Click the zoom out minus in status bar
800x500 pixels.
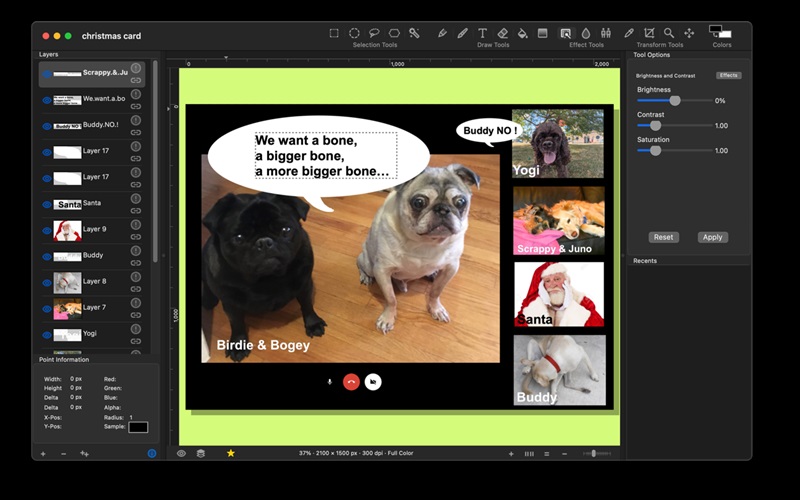coord(564,454)
